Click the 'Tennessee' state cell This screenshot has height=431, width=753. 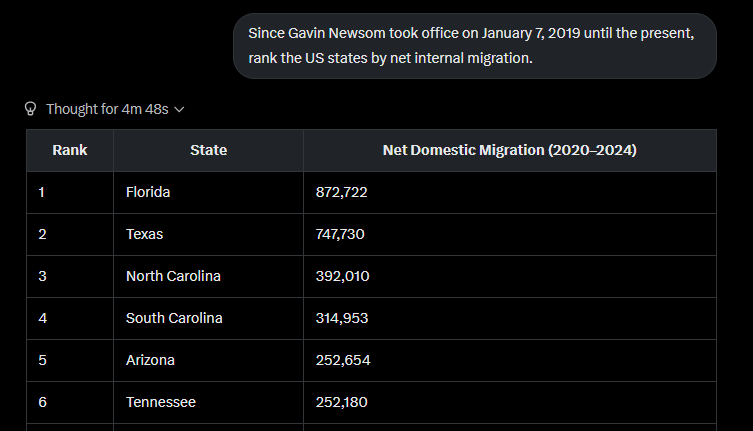pyautogui.click(x=208, y=402)
